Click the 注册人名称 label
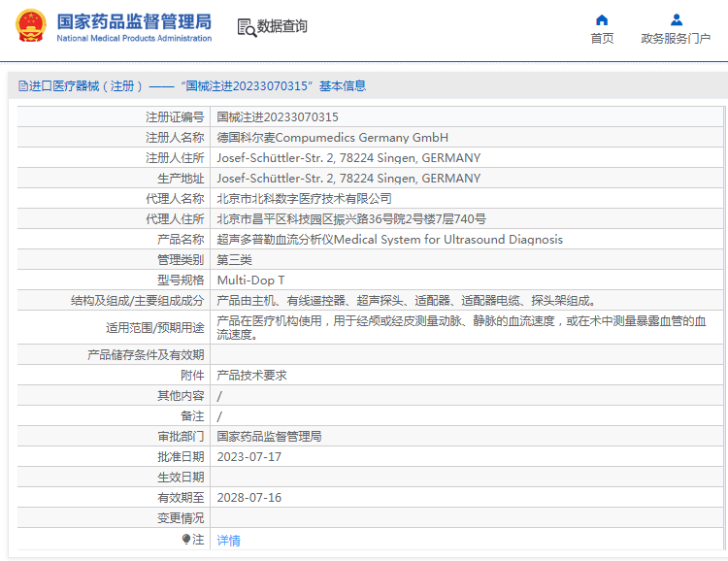Image resolution: width=728 pixels, height=561 pixels. point(175,138)
